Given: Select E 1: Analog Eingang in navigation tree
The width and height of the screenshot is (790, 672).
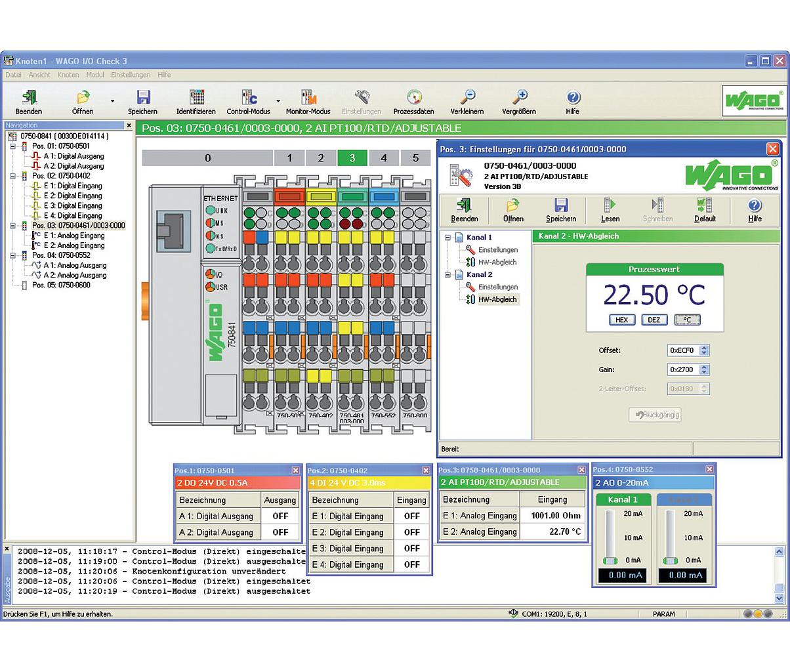Looking at the screenshot, I should pos(74,236).
